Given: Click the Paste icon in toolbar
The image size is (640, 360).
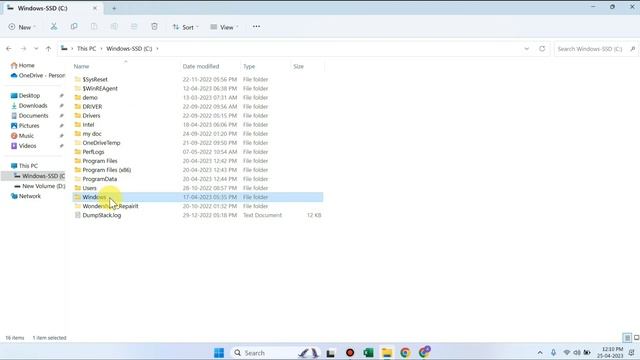Looking at the screenshot, I should click(94, 27).
